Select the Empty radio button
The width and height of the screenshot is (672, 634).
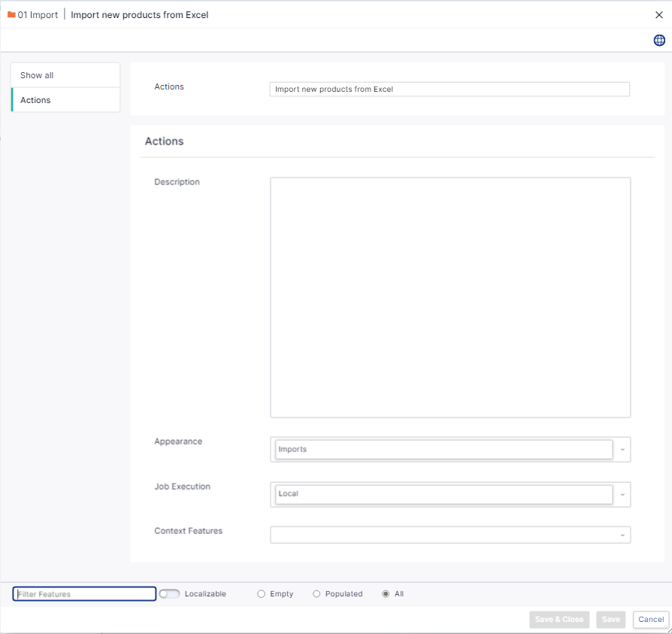click(x=261, y=593)
